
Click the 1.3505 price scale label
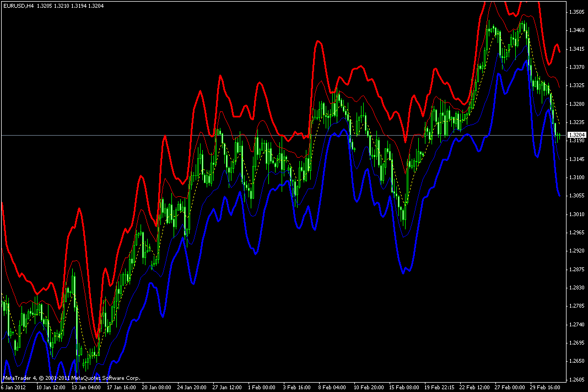(576, 12)
